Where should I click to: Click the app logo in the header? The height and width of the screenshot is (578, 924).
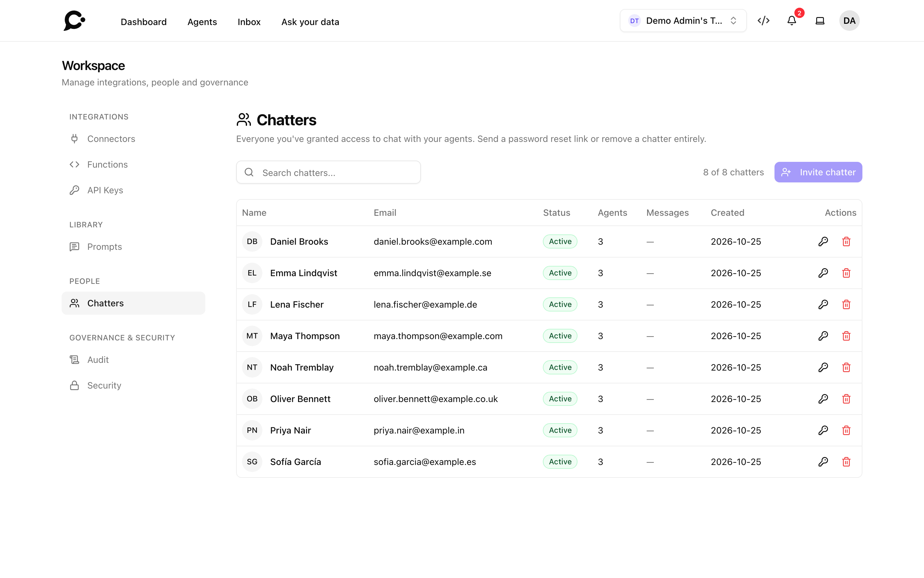point(74,21)
